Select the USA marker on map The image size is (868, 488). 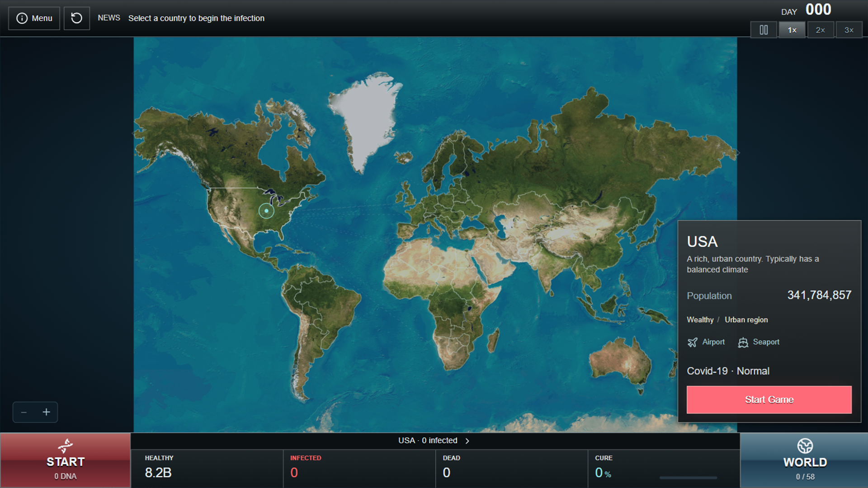266,211
